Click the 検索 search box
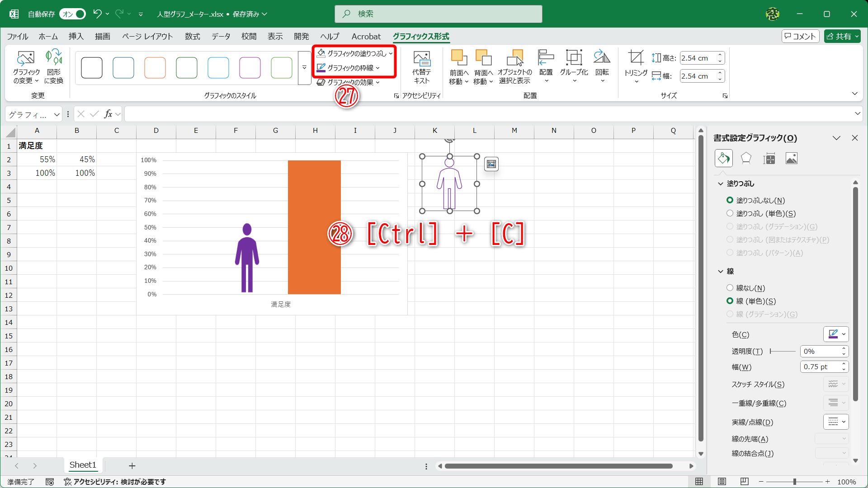Viewport: 868px width, 488px height. tap(439, 14)
